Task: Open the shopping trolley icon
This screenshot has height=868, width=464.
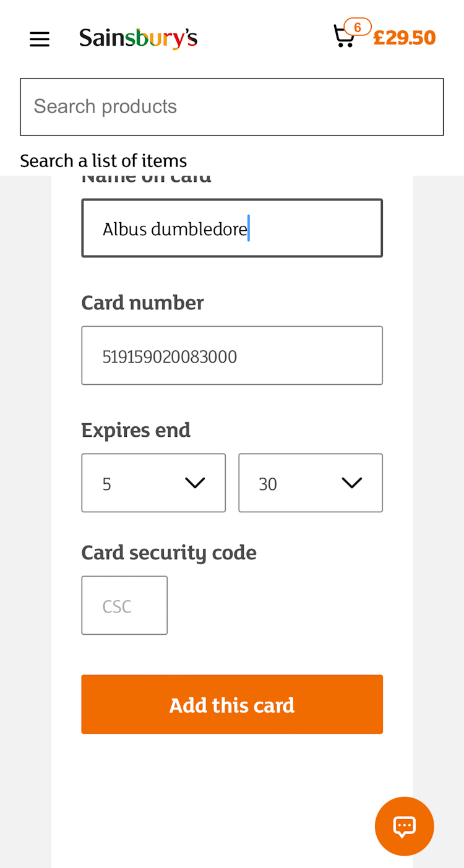Action: 343,37
